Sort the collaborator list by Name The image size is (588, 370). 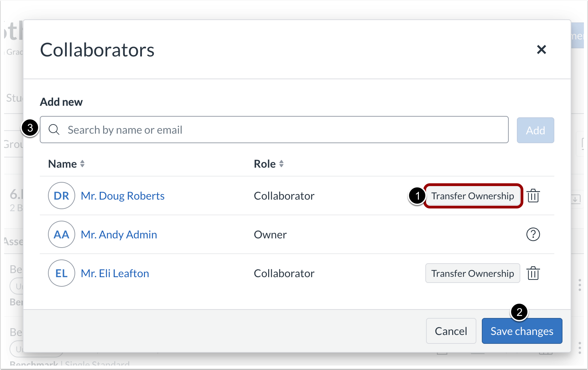click(66, 164)
